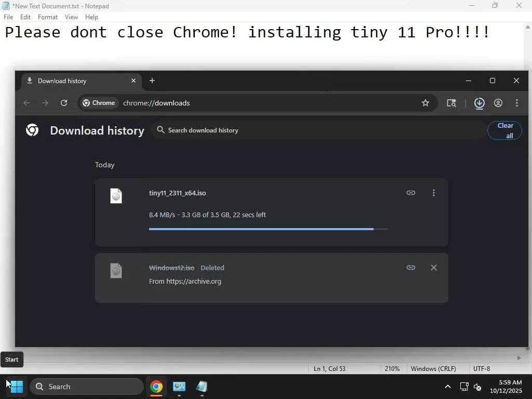Click the download speed and time text
The height and width of the screenshot is (399, 532).
tap(207, 215)
